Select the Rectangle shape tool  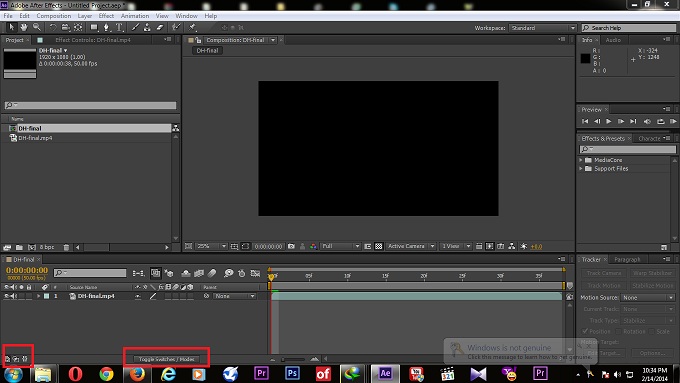point(94,27)
